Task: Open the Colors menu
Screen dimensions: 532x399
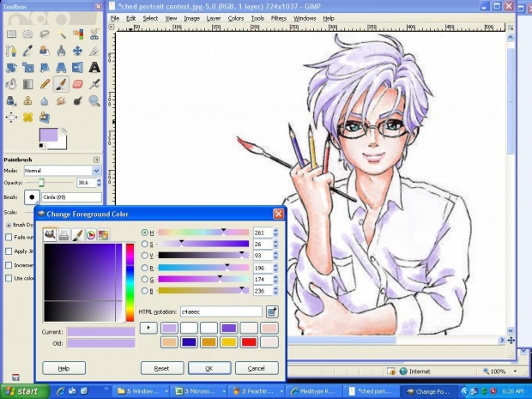Action: 236,18
